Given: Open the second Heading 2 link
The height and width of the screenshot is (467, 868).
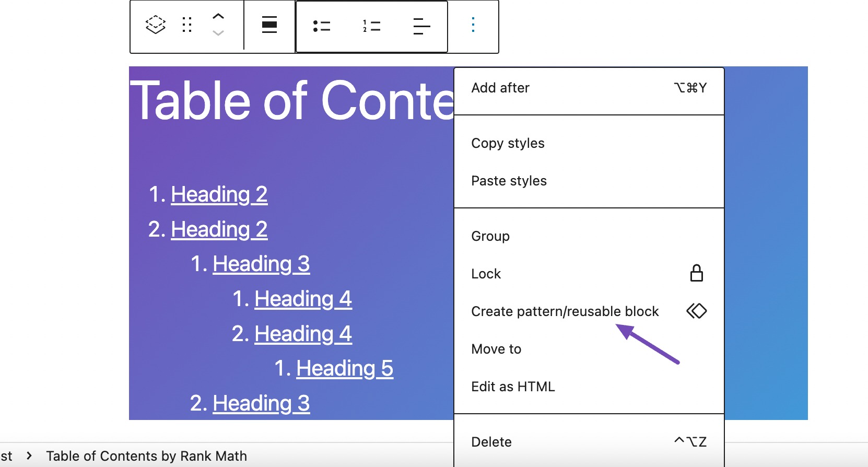Looking at the screenshot, I should click(219, 229).
